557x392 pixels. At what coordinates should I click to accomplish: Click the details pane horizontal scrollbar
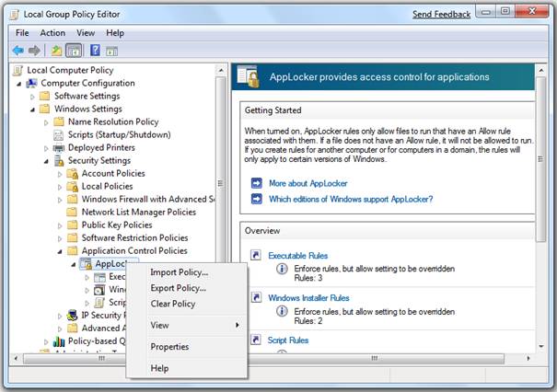click(377, 358)
